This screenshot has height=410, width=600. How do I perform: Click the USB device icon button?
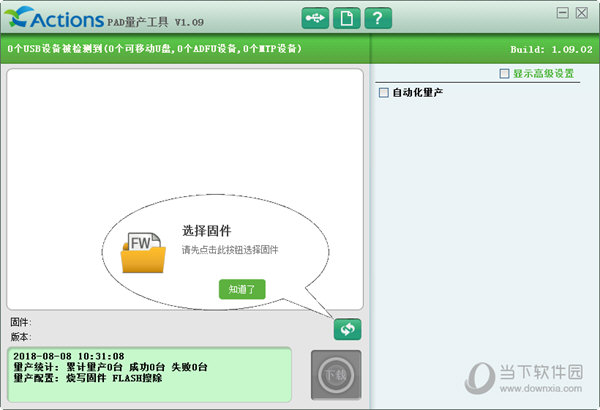point(315,18)
